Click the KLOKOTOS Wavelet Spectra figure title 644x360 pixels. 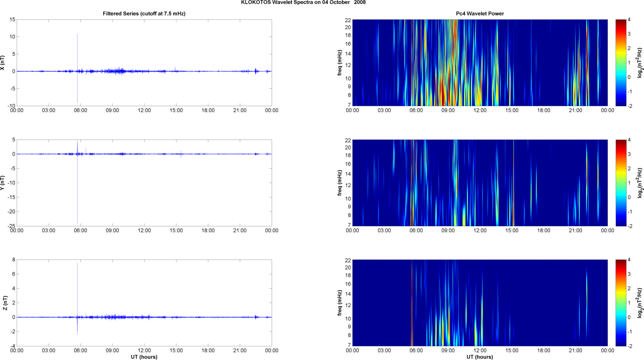(x=303, y=3)
